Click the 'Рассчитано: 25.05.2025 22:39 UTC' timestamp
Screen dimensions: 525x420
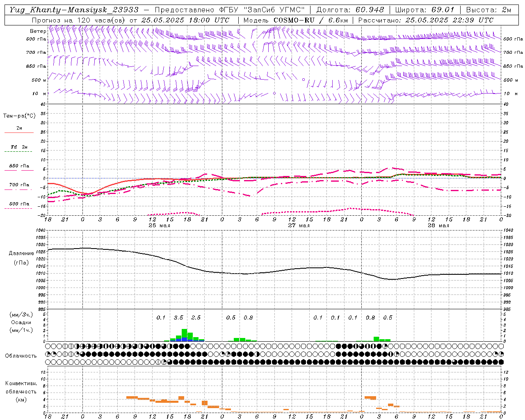click(x=426, y=20)
